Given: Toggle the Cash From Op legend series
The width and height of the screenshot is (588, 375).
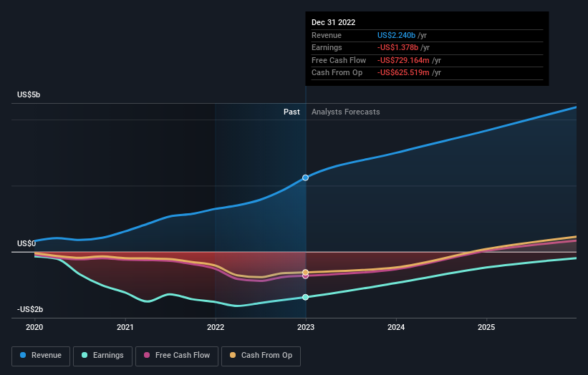Looking at the screenshot, I should pyautogui.click(x=261, y=356).
